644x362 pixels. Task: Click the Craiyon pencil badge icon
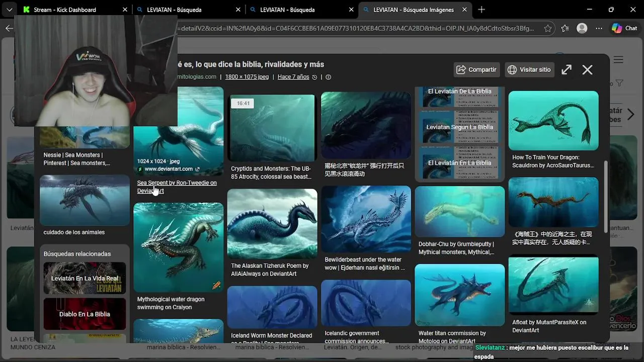216,285
